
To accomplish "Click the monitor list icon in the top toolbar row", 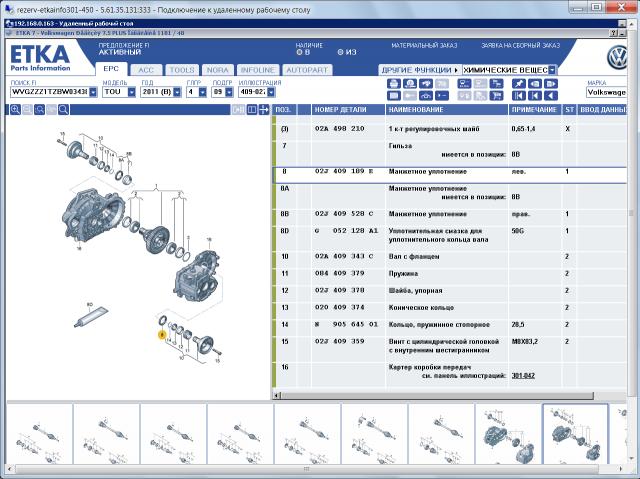I will point(464,84).
